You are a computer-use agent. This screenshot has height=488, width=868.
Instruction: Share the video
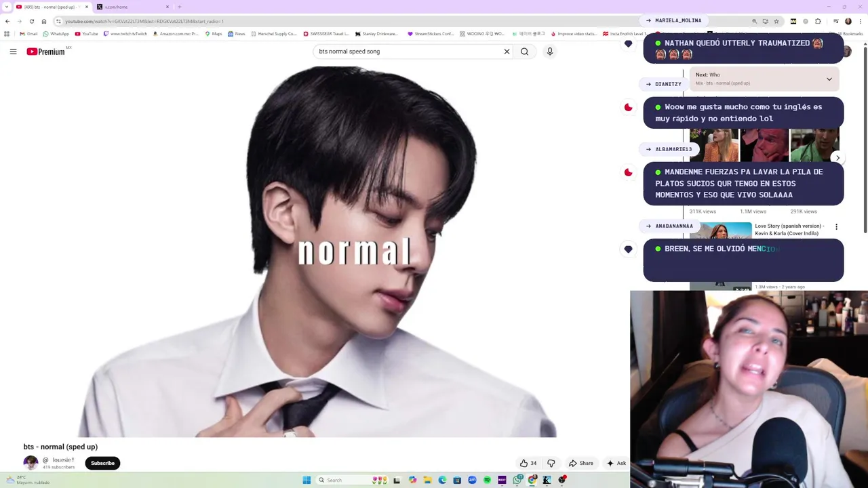(581, 463)
